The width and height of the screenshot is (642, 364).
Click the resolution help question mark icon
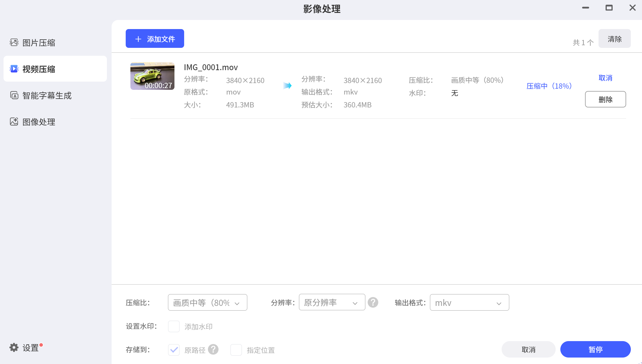point(373,302)
